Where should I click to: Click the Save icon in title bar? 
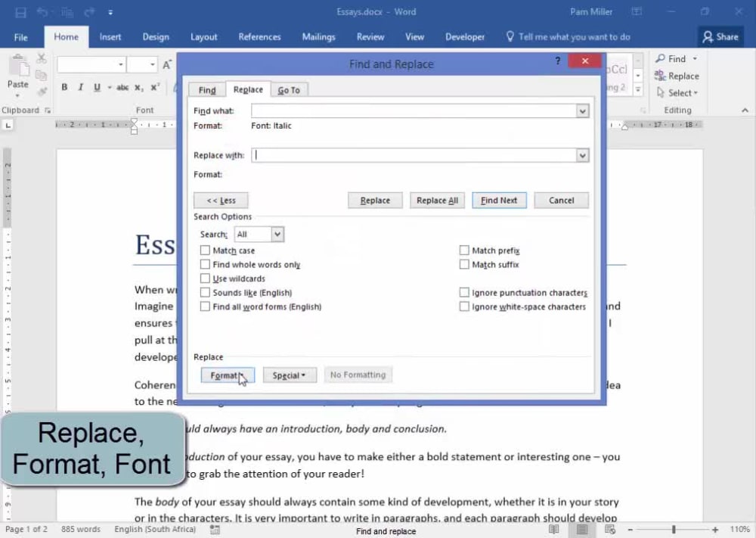point(20,13)
